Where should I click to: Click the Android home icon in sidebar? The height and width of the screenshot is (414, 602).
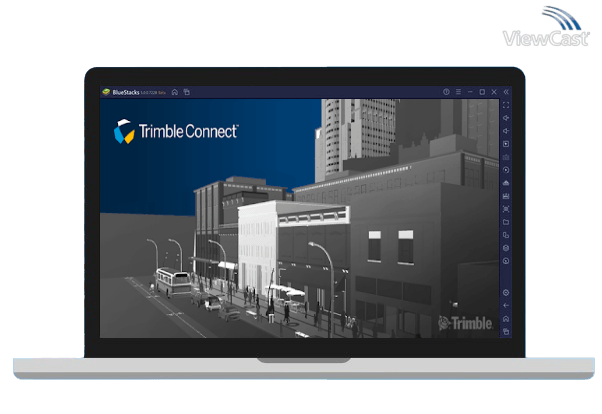point(506,319)
